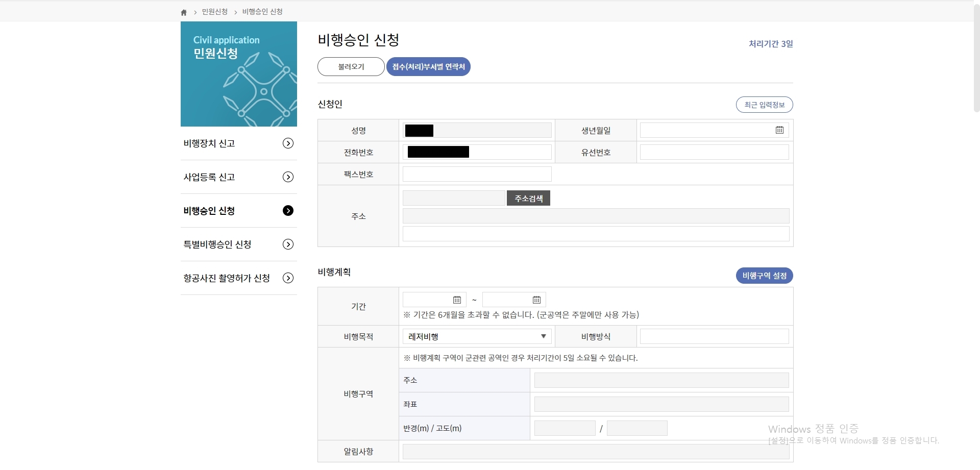Click arrow icon beside 비행장치 신고
The height and width of the screenshot is (470, 980).
(x=288, y=143)
